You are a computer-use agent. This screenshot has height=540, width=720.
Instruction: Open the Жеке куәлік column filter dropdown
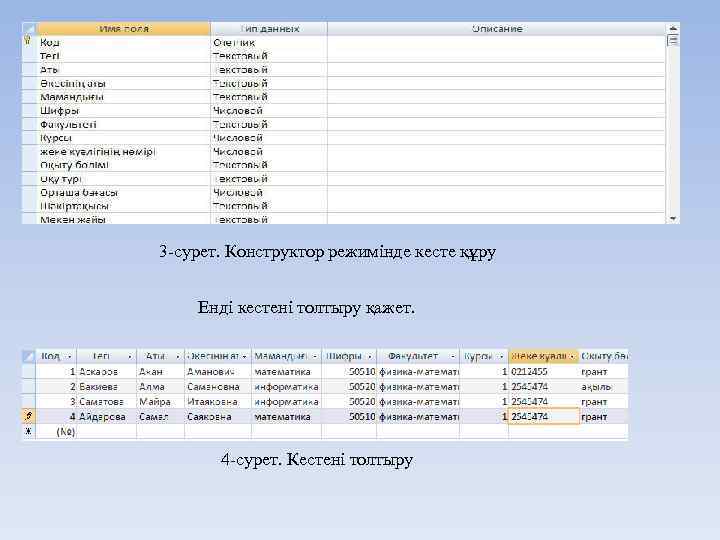pos(572,356)
